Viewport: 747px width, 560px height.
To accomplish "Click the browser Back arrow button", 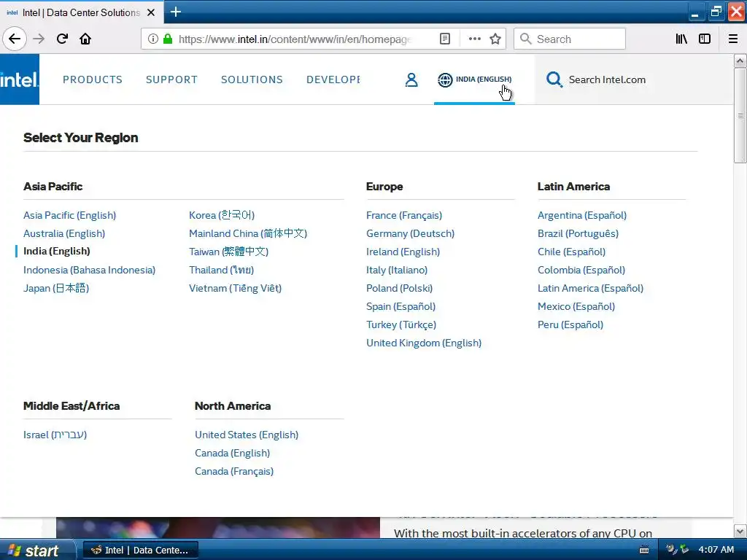I will click(x=15, y=39).
